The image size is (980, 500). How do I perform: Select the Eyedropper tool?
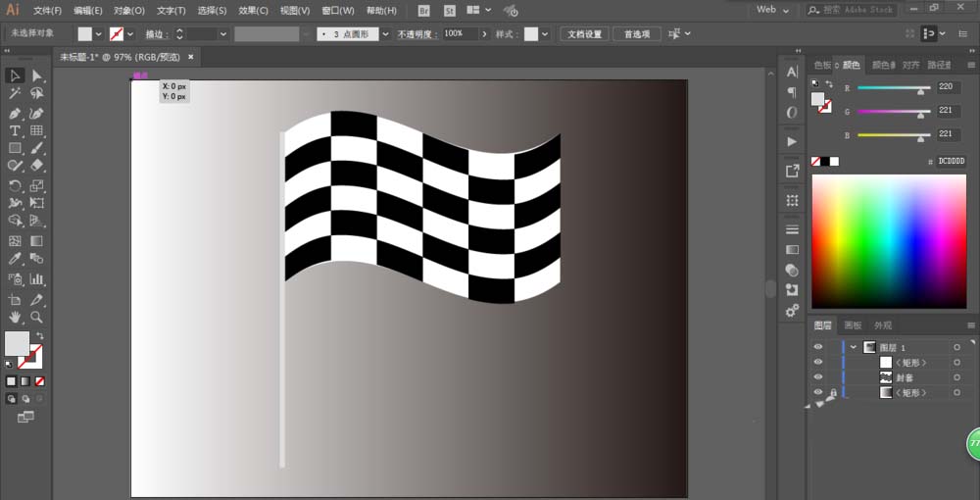pyautogui.click(x=15, y=258)
